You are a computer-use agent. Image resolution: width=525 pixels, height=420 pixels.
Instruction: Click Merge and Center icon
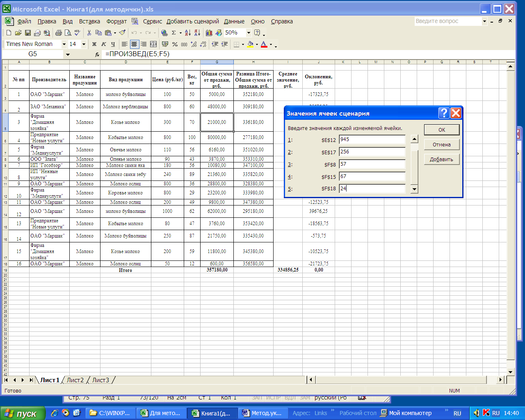[153, 44]
